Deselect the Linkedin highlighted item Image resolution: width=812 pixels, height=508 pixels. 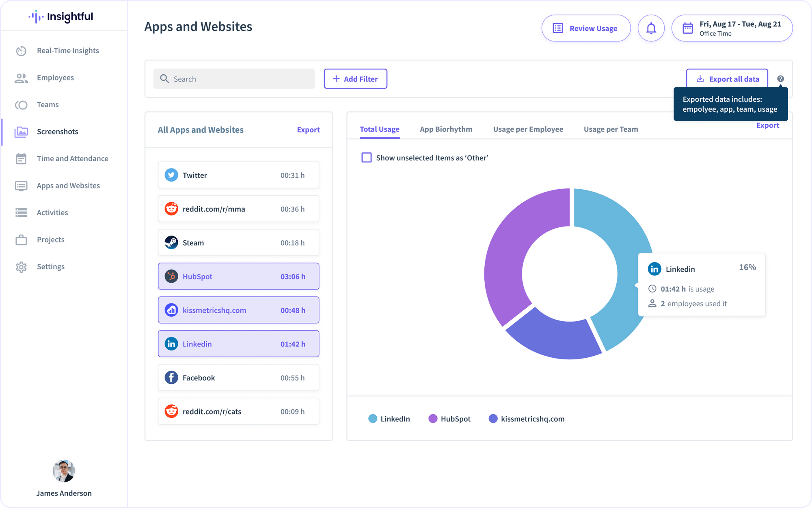click(x=238, y=344)
